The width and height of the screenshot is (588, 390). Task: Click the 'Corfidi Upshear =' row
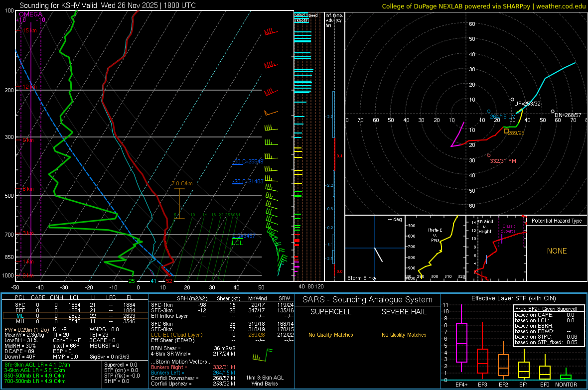[x=193, y=384]
